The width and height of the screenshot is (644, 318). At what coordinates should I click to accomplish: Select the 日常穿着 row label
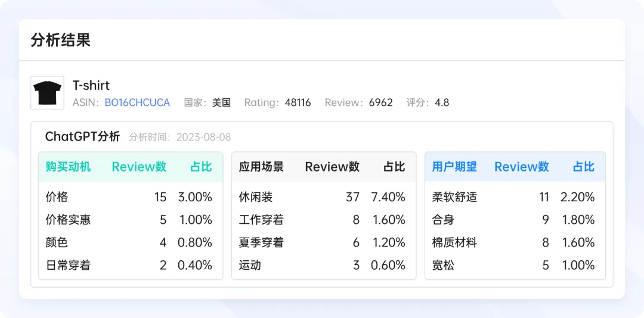click(68, 265)
